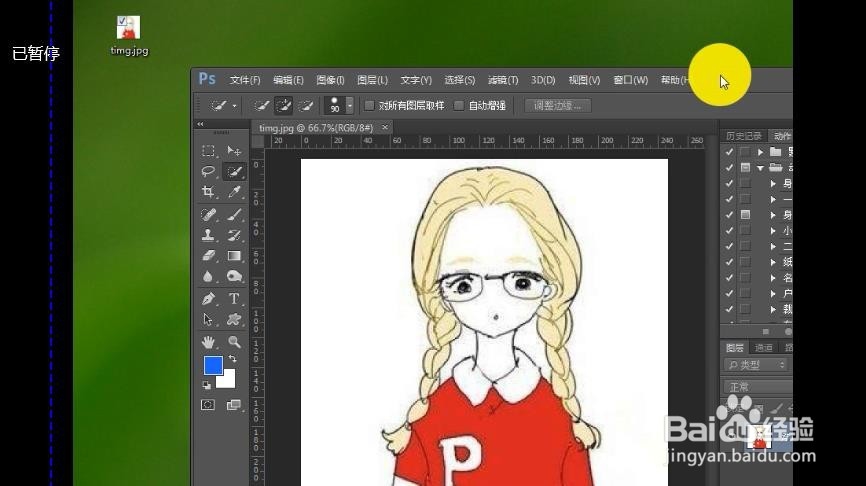Open the 图层(L) menu
This screenshot has width=866, height=486.
click(x=372, y=80)
